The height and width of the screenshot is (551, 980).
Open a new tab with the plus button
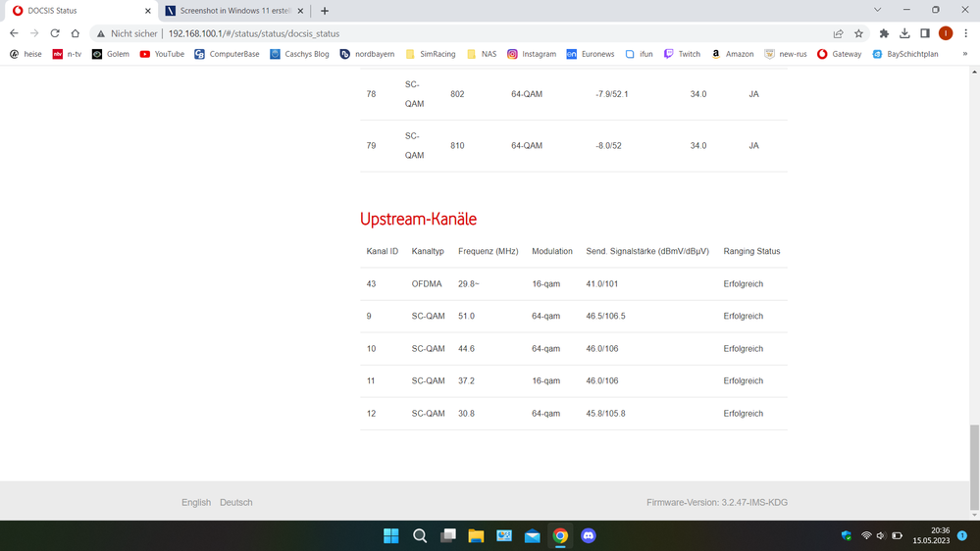(x=325, y=11)
